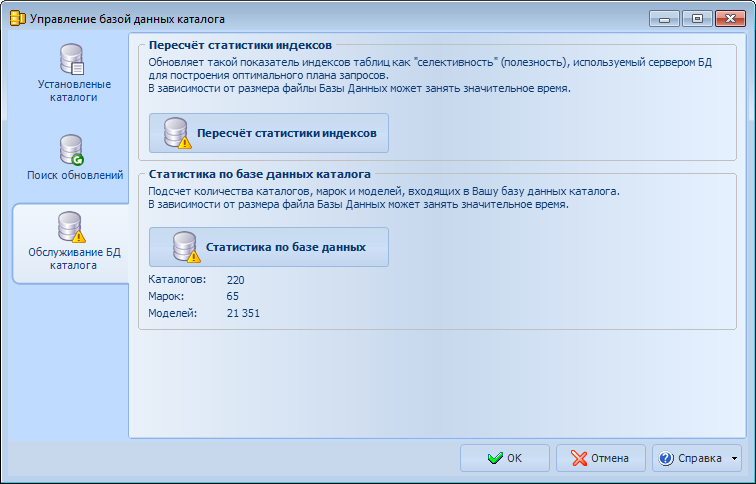Click the database icon above Установленые каталоги
Image resolution: width=756 pixels, height=484 pixels.
pos(71,59)
